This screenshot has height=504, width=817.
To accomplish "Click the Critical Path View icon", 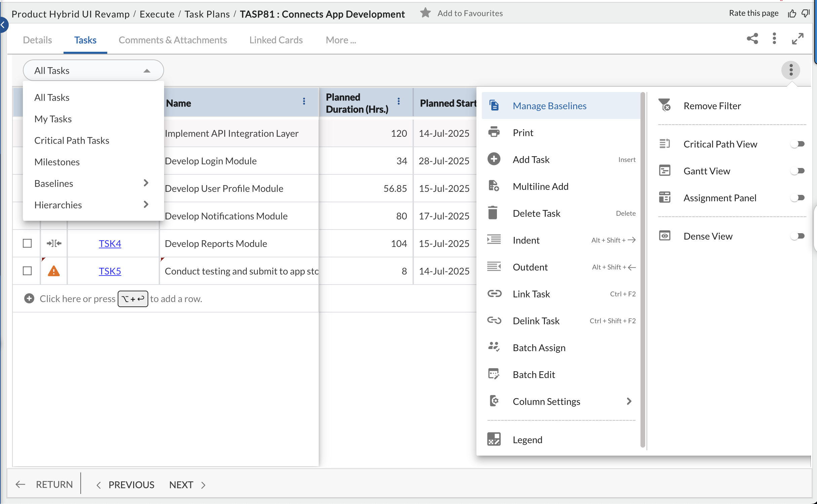I will (x=664, y=143).
